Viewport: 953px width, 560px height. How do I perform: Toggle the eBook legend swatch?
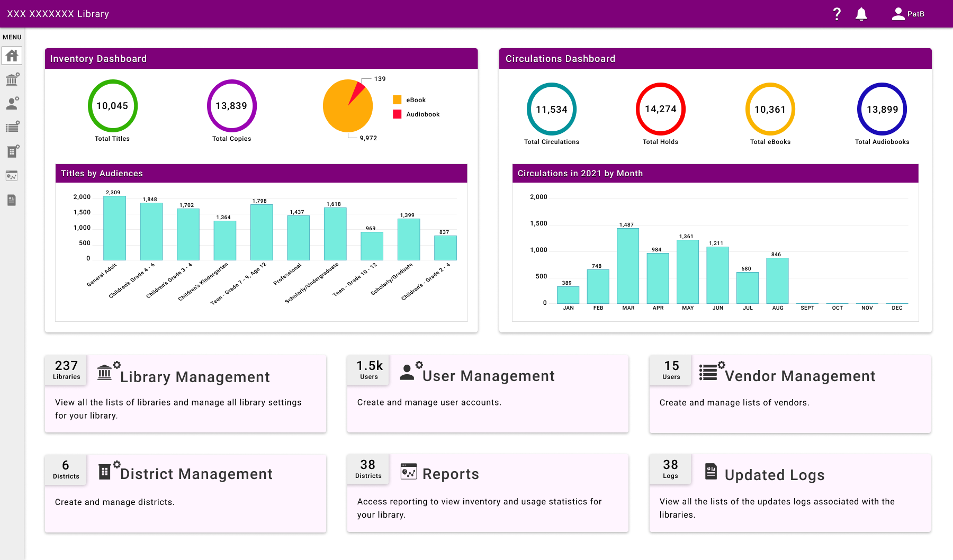[397, 100]
